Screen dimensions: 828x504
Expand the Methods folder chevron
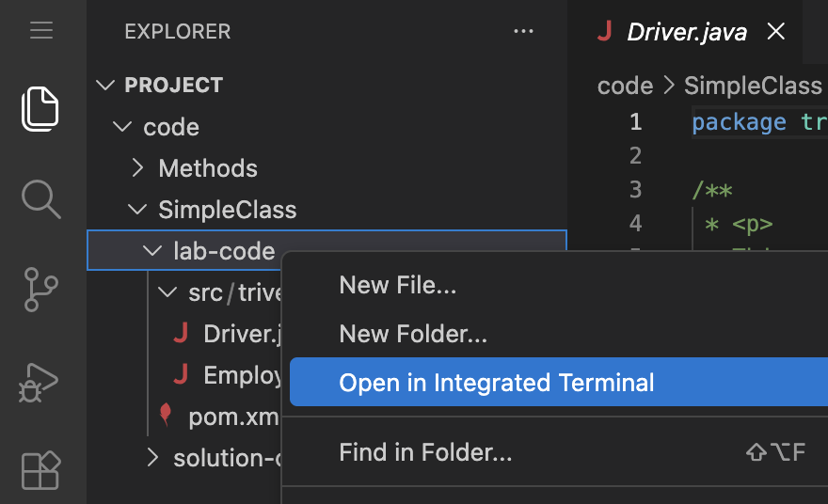click(137, 167)
